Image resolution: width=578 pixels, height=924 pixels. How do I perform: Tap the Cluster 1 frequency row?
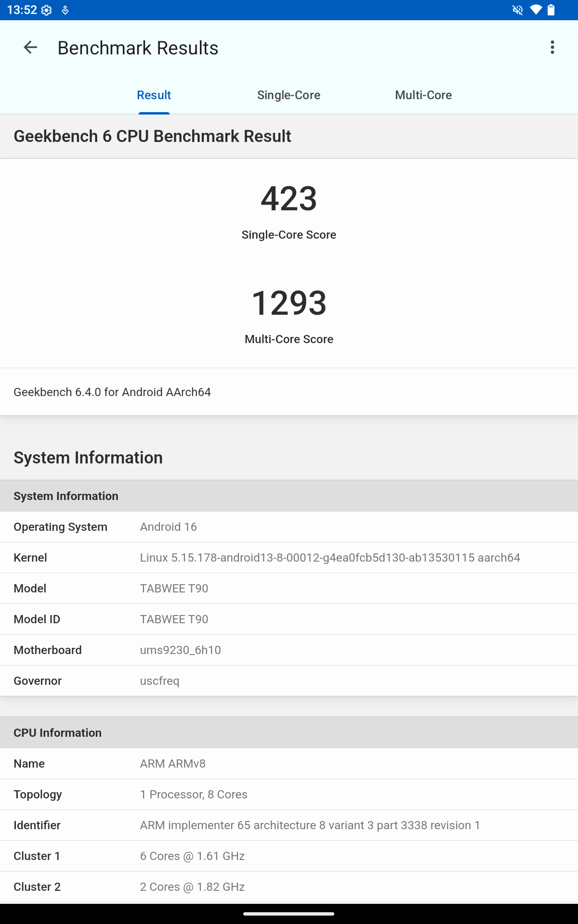[289, 856]
